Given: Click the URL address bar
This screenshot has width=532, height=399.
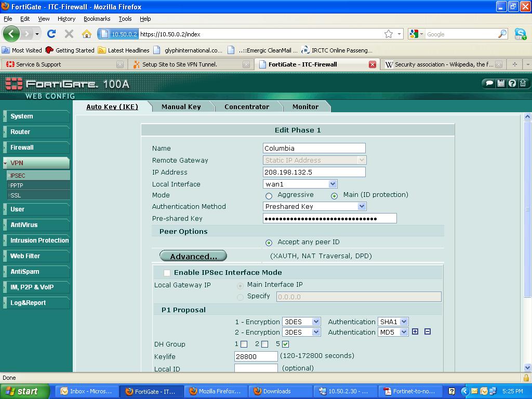Looking at the screenshot, I should 261,34.
